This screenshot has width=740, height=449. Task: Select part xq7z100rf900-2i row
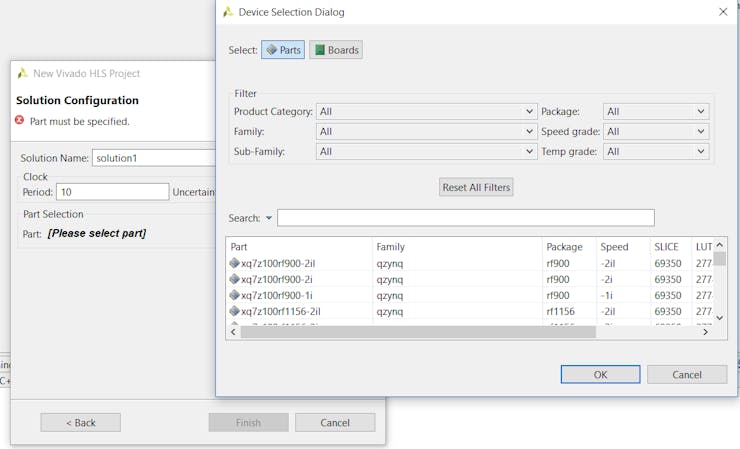pyautogui.click(x=470, y=279)
